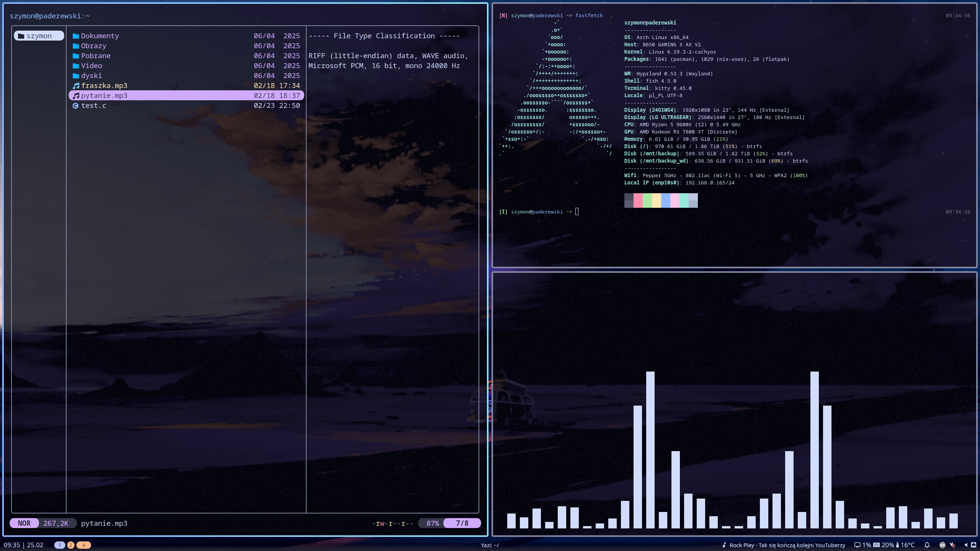Click the GPU AMD Radeon RX 7800 XT line
This screenshot has height=551, width=980.
[681, 132]
